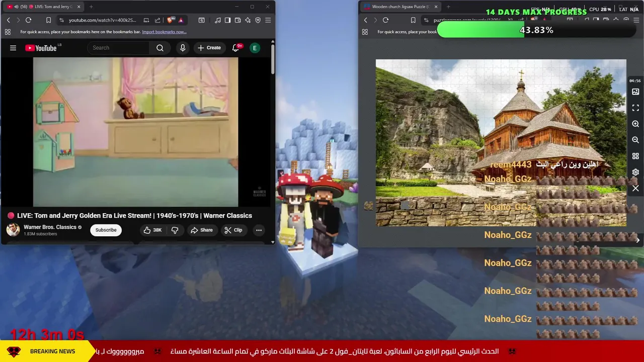Open the music playlist icon in left browser toolbar
The height and width of the screenshot is (362, 644).
pyautogui.click(x=217, y=20)
